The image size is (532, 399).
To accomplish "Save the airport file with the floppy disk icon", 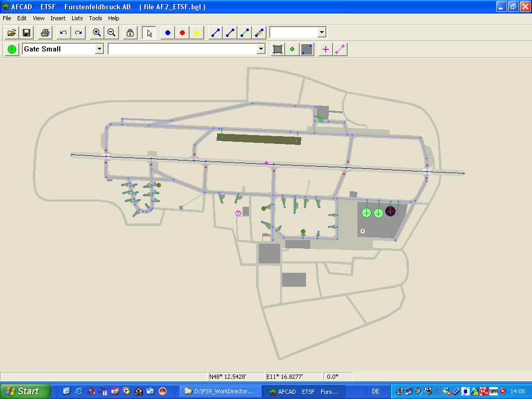I will (26, 33).
